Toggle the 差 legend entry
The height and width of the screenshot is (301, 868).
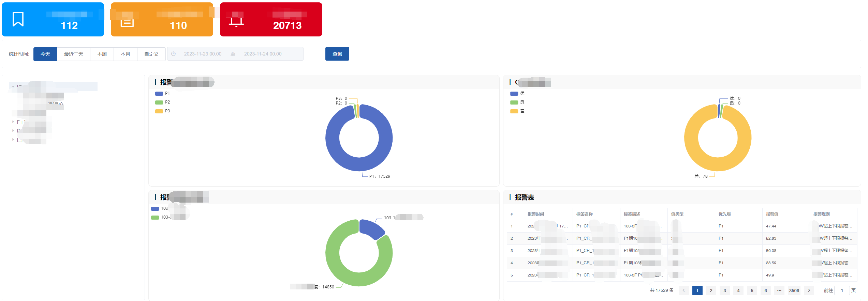coord(517,111)
